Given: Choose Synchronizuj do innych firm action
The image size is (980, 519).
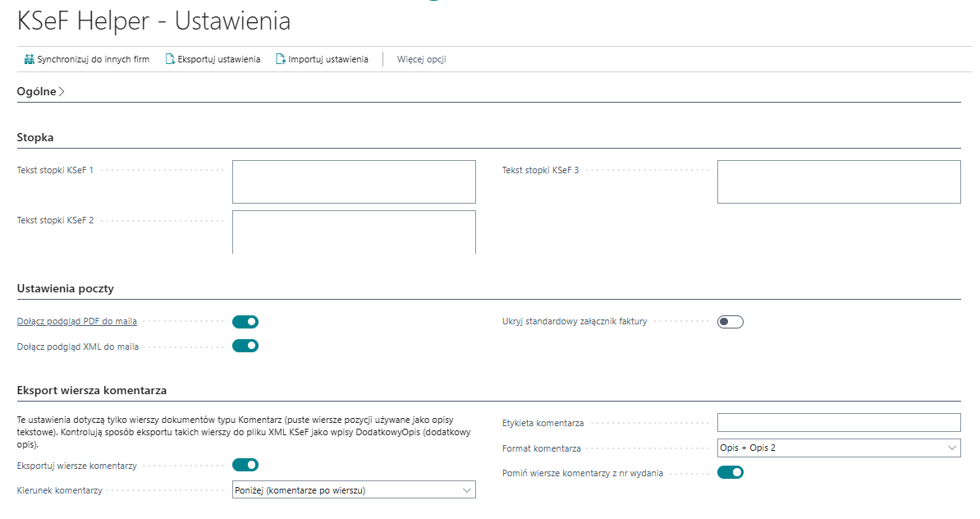Looking at the screenshot, I should 87,59.
